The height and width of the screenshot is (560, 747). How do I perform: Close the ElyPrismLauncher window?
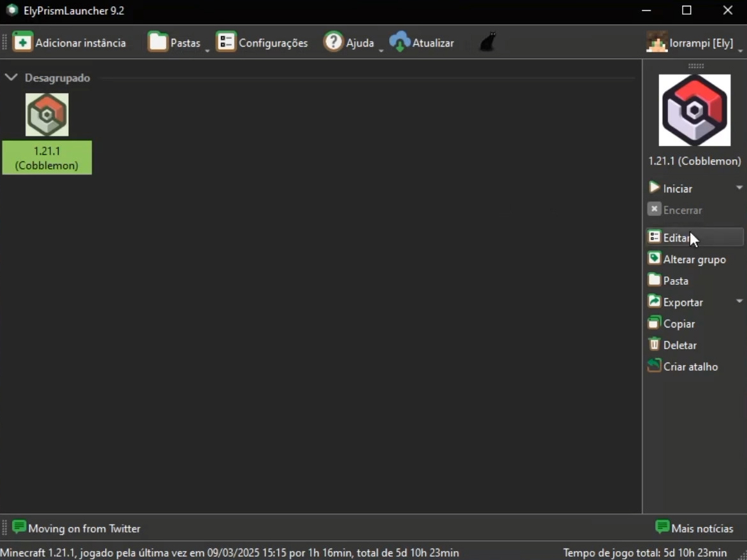[x=727, y=10]
